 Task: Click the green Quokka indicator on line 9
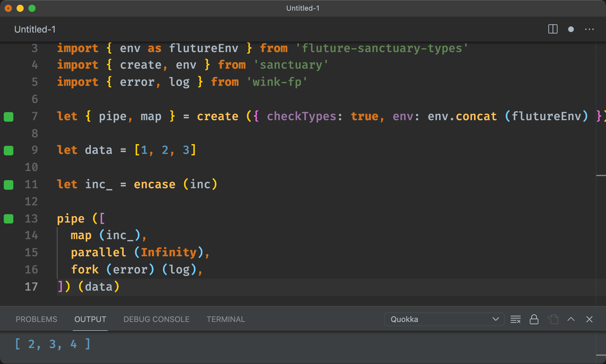tap(9, 150)
